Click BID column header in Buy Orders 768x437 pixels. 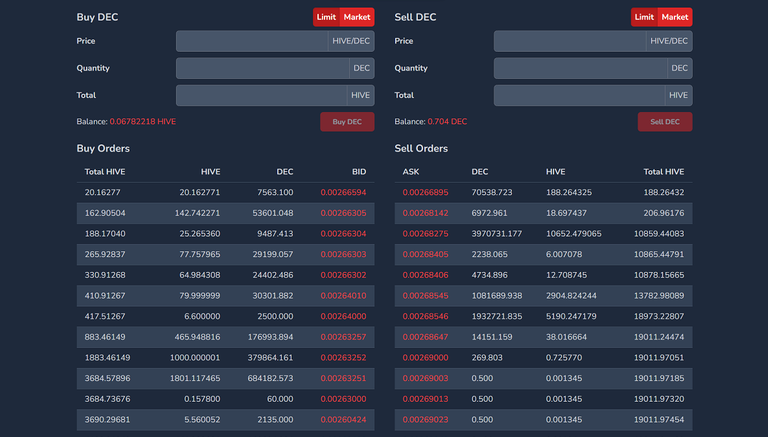359,172
